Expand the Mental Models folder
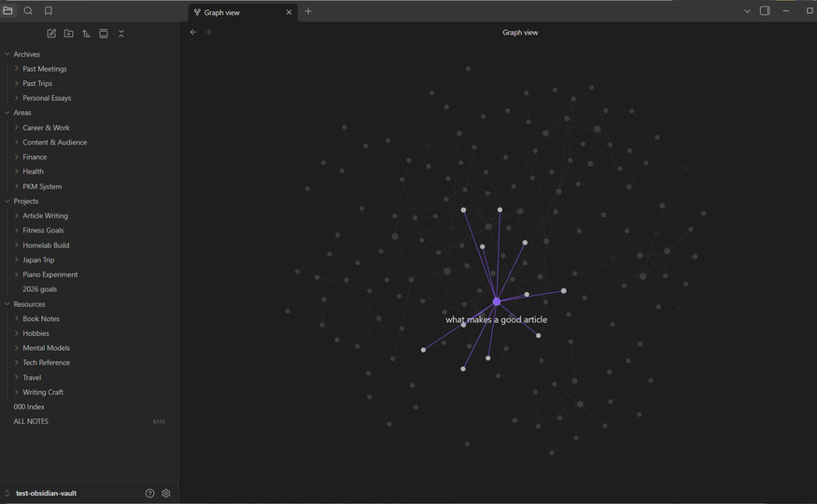This screenshot has width=817, height=504. pos(47,348)
